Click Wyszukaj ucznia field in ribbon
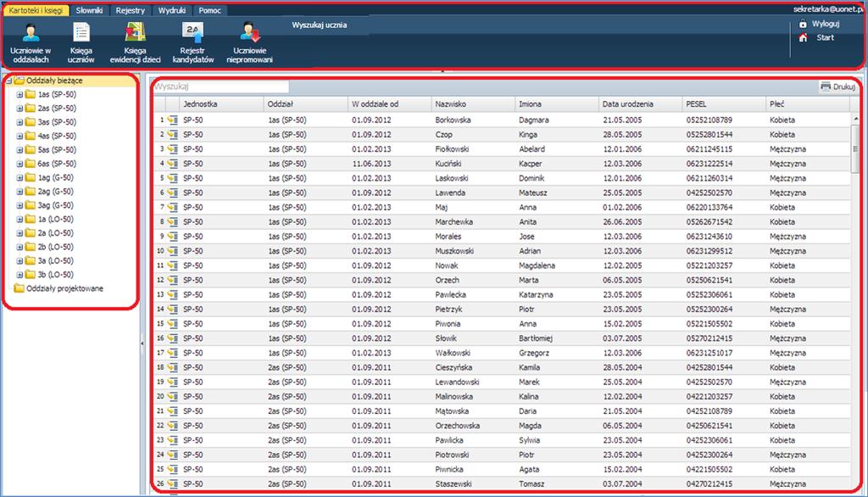This screenshot has height=497, width=868. (320, 25)
